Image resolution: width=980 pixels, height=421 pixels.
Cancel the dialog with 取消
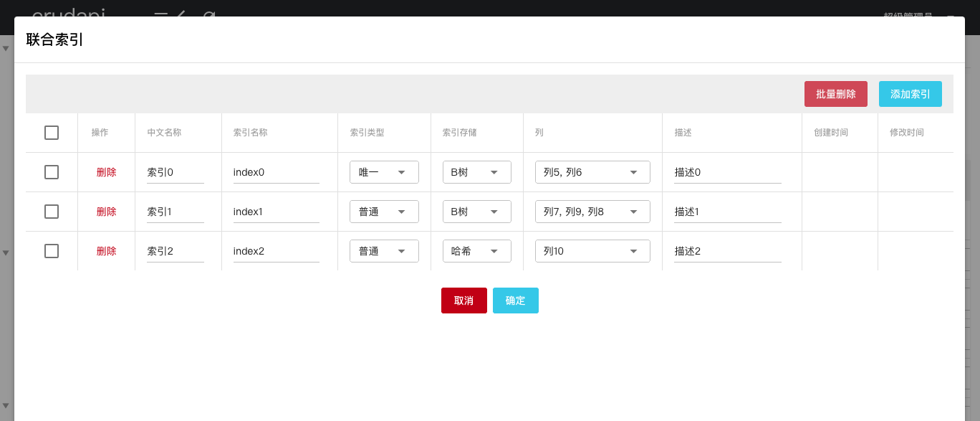click(463, 301)
